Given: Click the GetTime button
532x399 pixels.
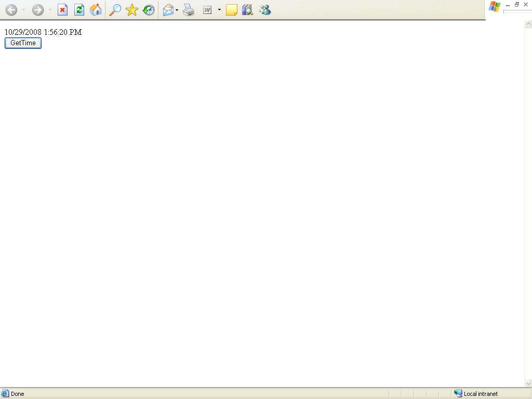Looking at the screenshot, I should [23, 43].
